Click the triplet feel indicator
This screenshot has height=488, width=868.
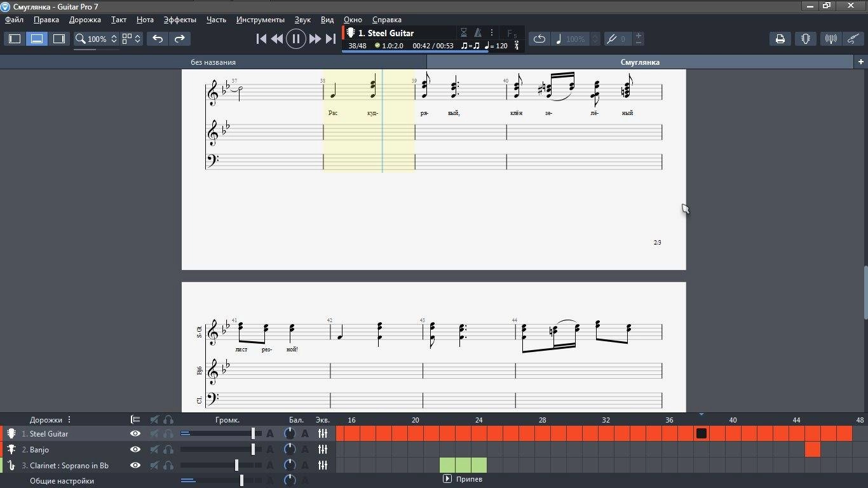tap(470, 46)
